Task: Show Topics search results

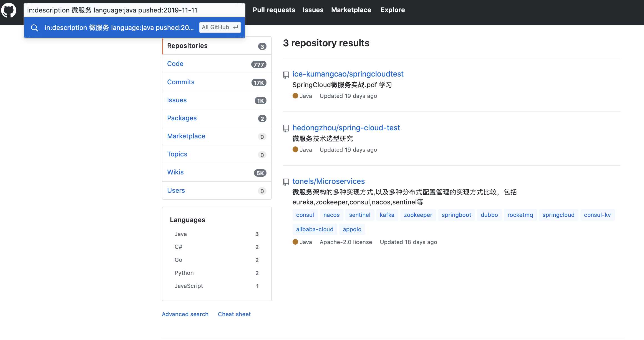Action: click(217, 154)
